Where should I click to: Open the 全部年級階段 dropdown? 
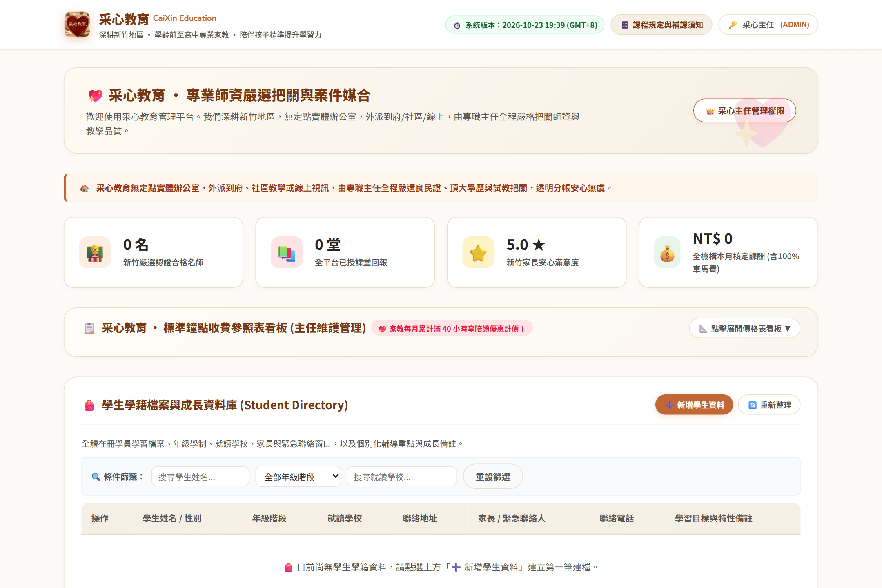tap(298, 477)
